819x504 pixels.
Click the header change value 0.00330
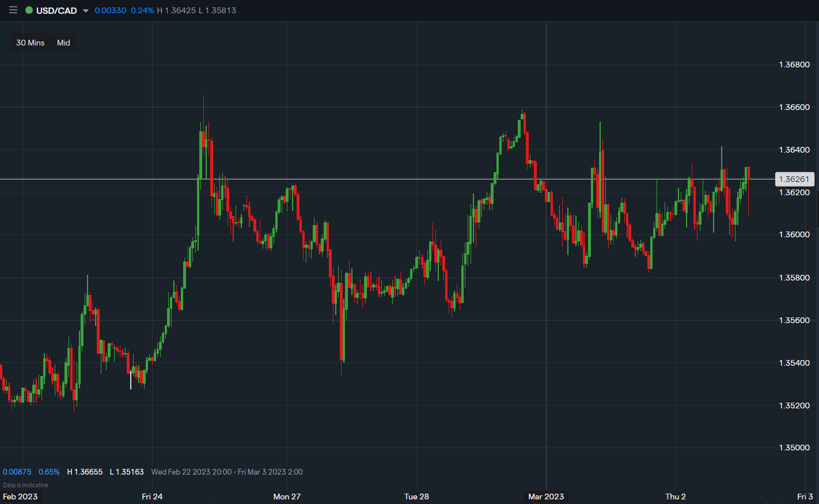[111, 10]
